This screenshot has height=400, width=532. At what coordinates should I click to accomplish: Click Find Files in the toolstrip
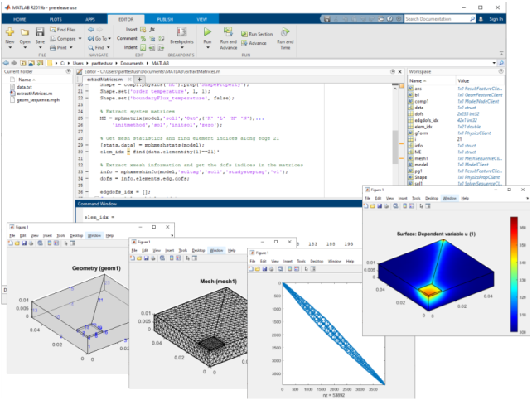[62, 30]
